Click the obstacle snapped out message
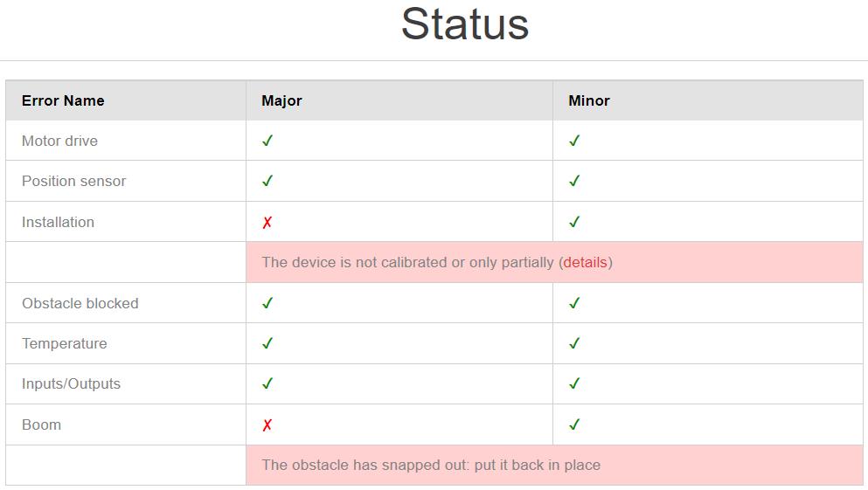This screenshot has height=490, width=868. (431, 466)
